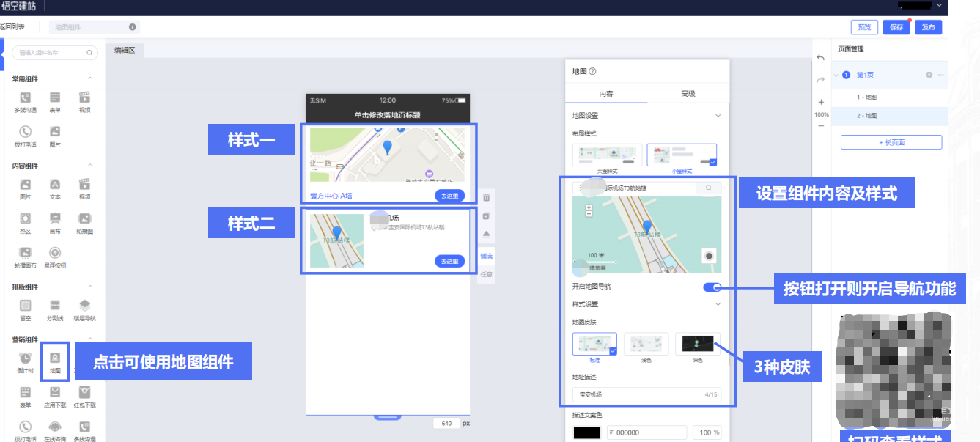The height and width of the screenshot is (442, 980).
Task: Select the 1 - 地图 page item
Action: click(x=867, y=97)
